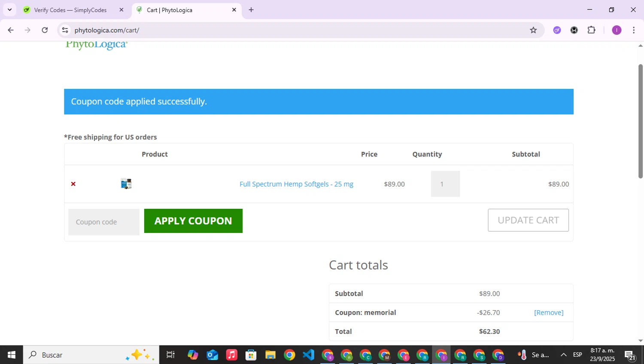The width and height of the screenshot is (644, 364).
Task: Show hidden system tray icons
Action: point(563,355)
